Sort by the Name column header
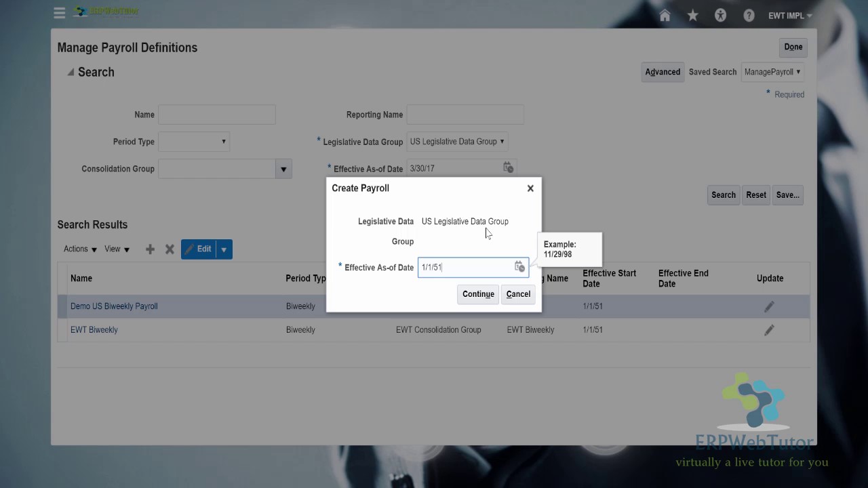This screenshot has width=868, height=488. point(81,278)
